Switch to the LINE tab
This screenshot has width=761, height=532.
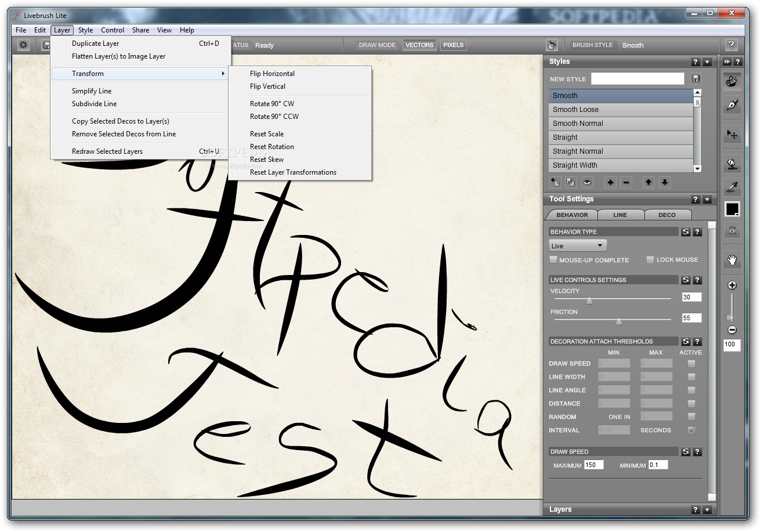point(620,215)
